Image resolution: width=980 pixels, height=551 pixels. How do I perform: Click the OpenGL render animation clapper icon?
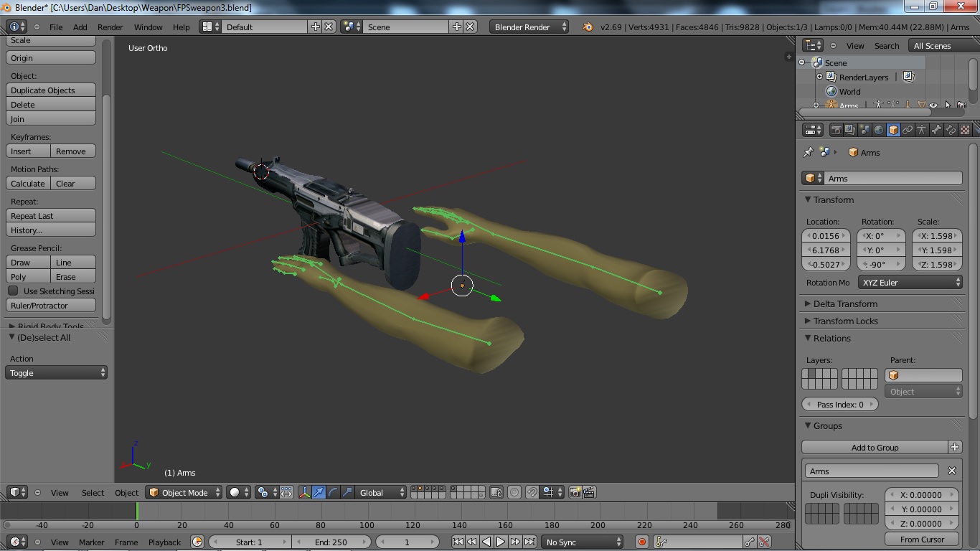point(589,492)
